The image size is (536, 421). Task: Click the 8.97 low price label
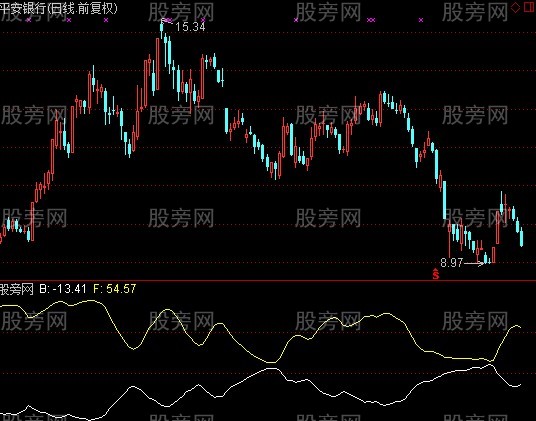point(451,262)
